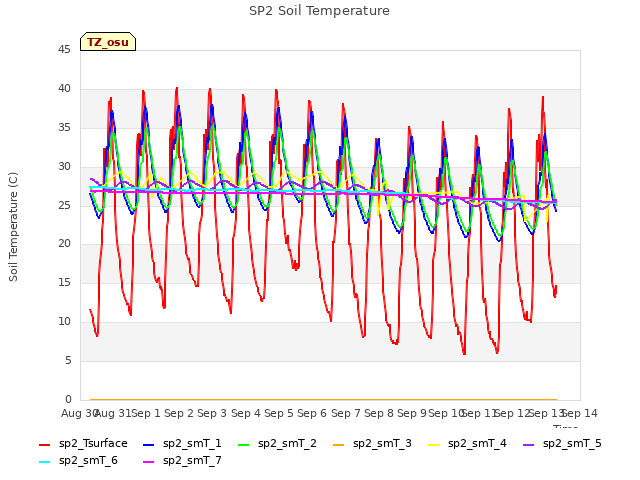Click the 35 y-axis tick label
Viewport: 640px width, 480px height.
click(64, 127)
